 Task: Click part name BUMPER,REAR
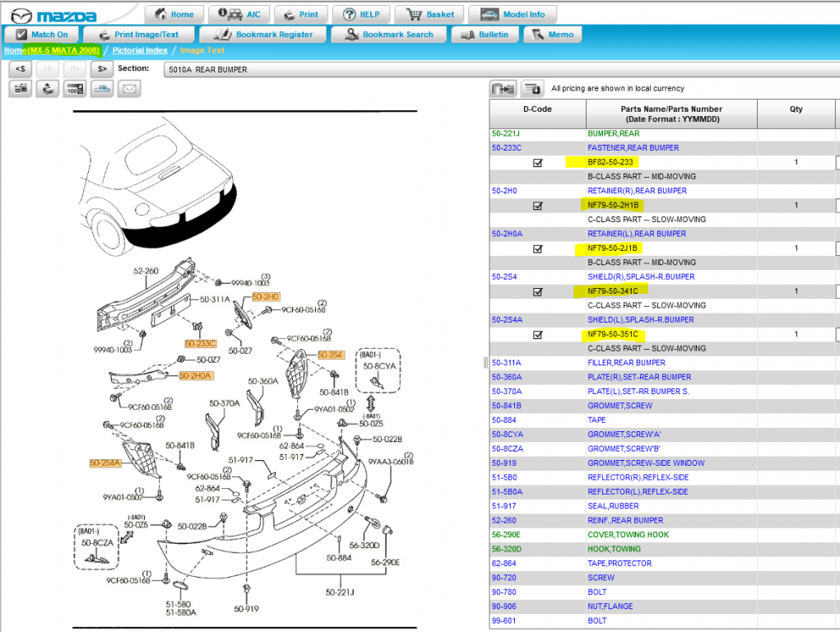tap(614, 133)
